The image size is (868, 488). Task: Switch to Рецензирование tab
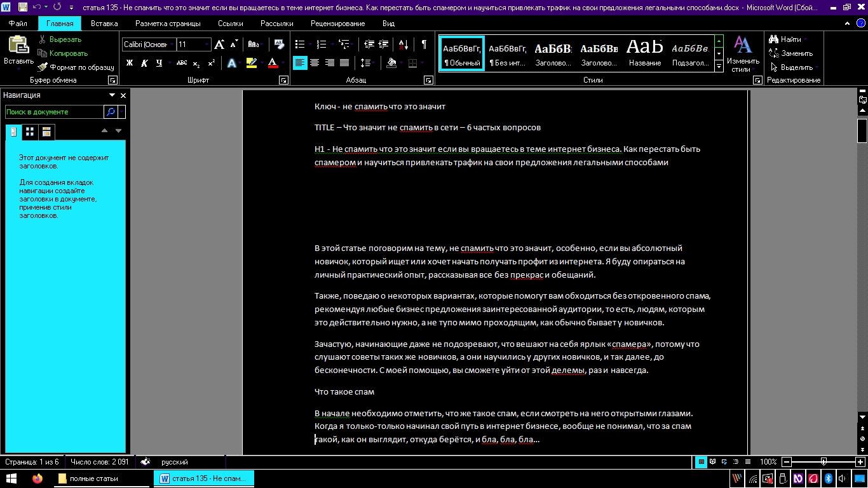click(337, 24)
